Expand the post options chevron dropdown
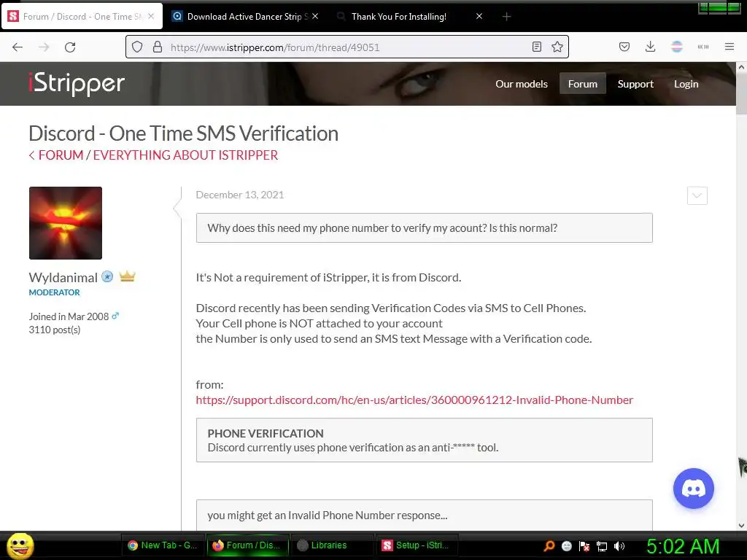The width and height of the screenshot is (747, 560). click(x=697, y=195)
